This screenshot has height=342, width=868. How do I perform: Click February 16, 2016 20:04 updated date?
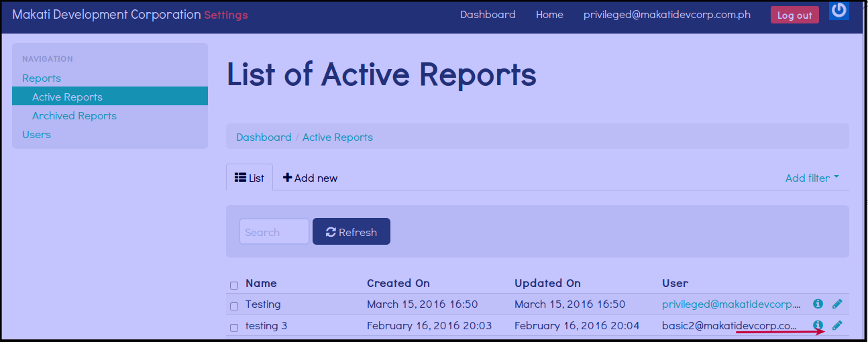(x=577, y=325)
